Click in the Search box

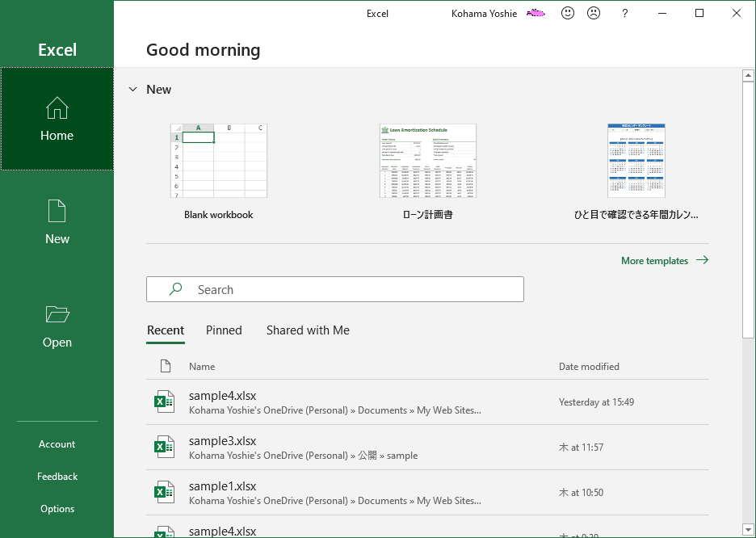(x=335, y=289)
